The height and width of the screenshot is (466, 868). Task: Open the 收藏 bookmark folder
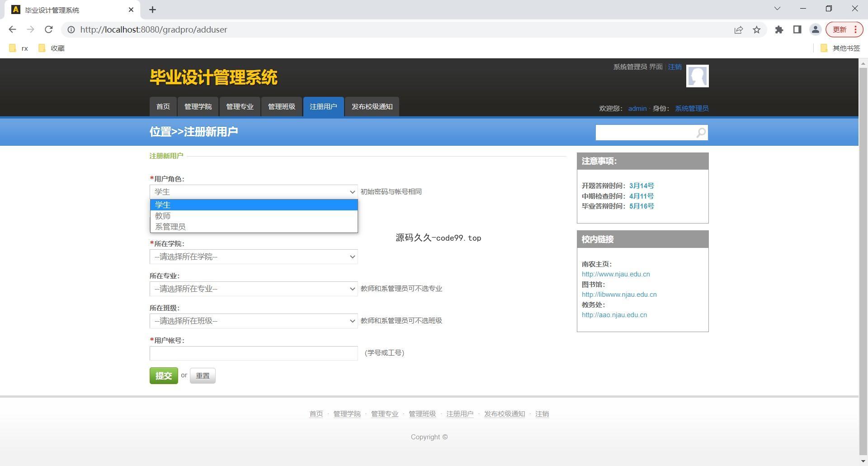pyautogui.click(x=52, y=48)
